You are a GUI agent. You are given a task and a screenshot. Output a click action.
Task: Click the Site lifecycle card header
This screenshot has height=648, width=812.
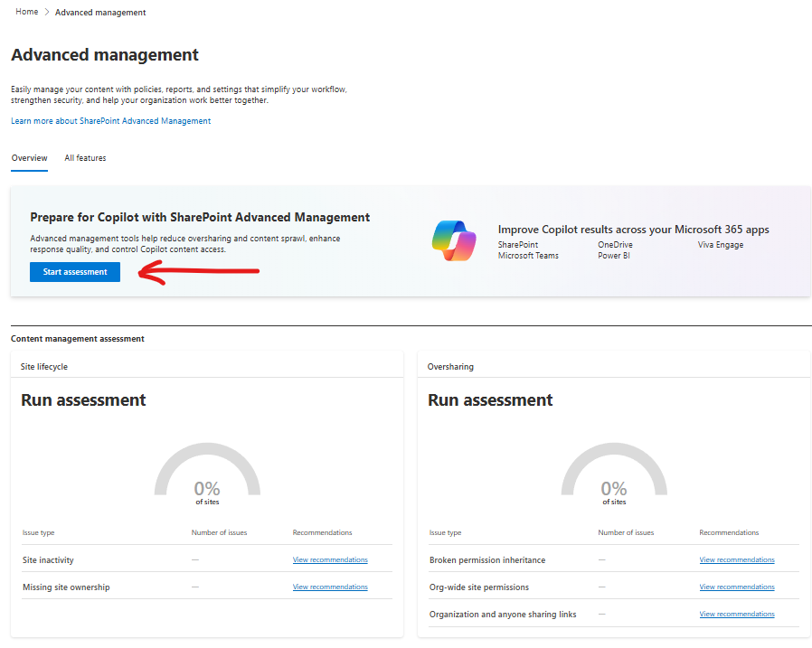click(44, 367)
